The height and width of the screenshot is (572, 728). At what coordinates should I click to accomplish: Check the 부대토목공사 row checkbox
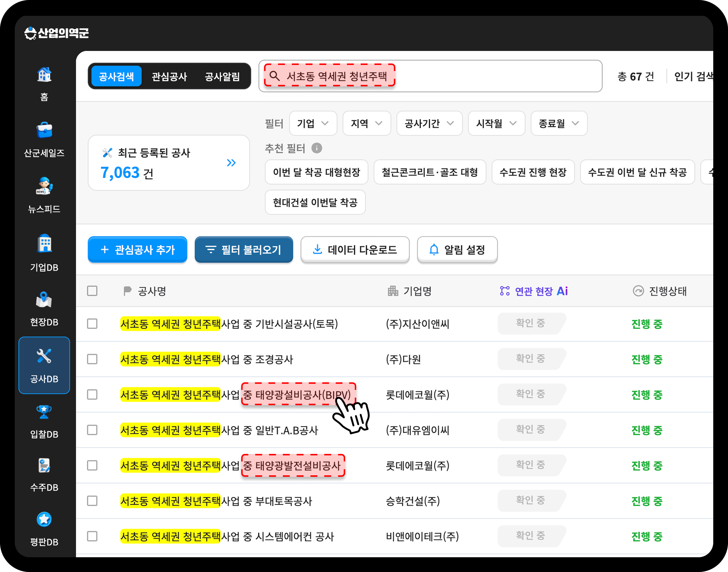[x=92, y=501]
